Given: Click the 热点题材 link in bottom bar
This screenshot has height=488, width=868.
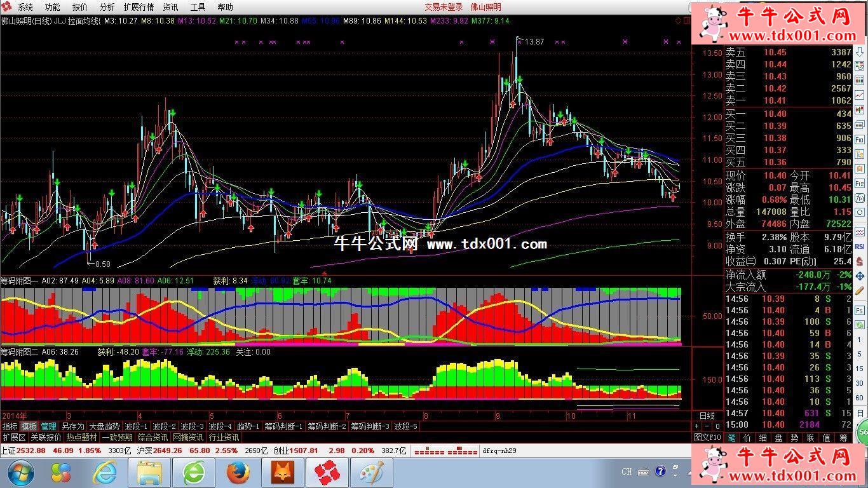Looking at the screenshot, I should point(81,437).
